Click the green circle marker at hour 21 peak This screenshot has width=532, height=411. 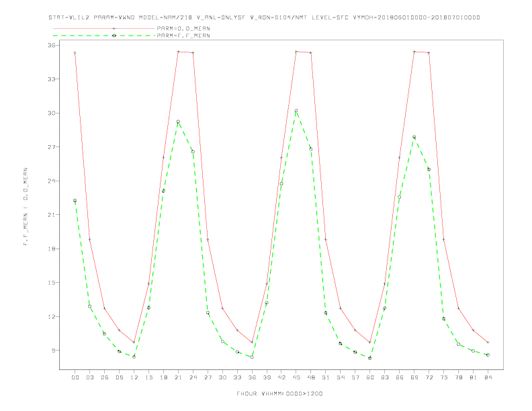[178, 122]
